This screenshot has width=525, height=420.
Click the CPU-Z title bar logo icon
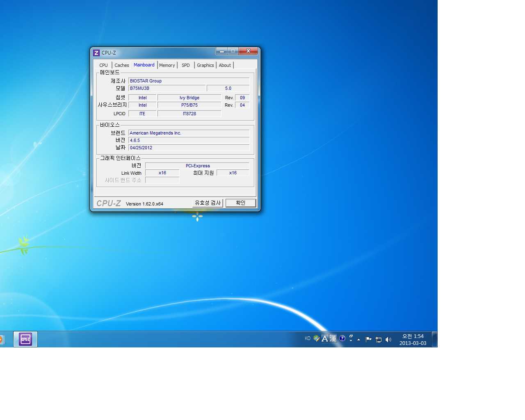click(x=96, y=52)
